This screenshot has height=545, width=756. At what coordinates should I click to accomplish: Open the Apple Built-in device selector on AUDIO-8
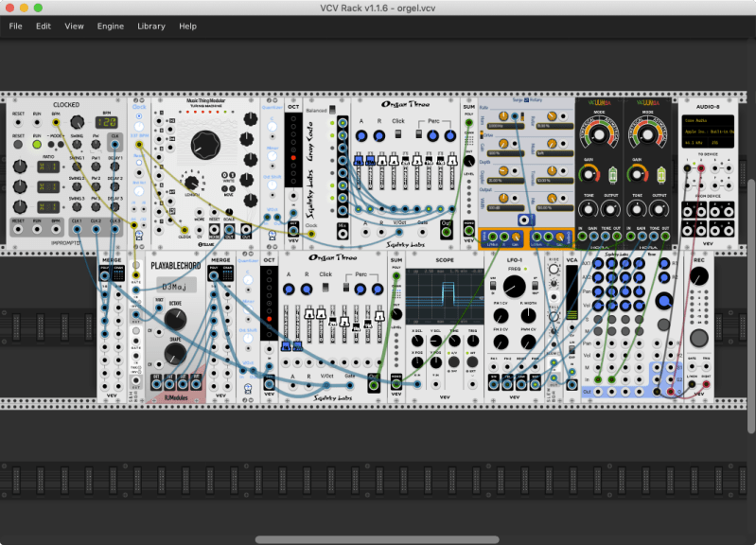click(x=707, y=132)
